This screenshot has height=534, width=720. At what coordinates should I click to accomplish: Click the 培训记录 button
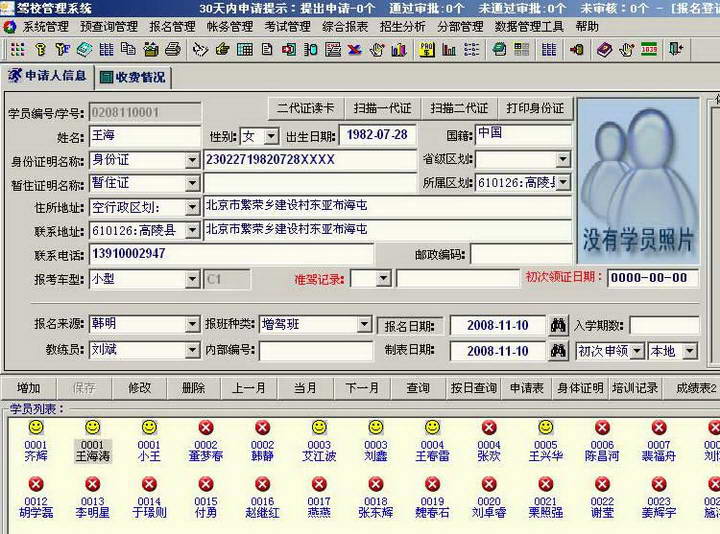click(x=635, y=388)
